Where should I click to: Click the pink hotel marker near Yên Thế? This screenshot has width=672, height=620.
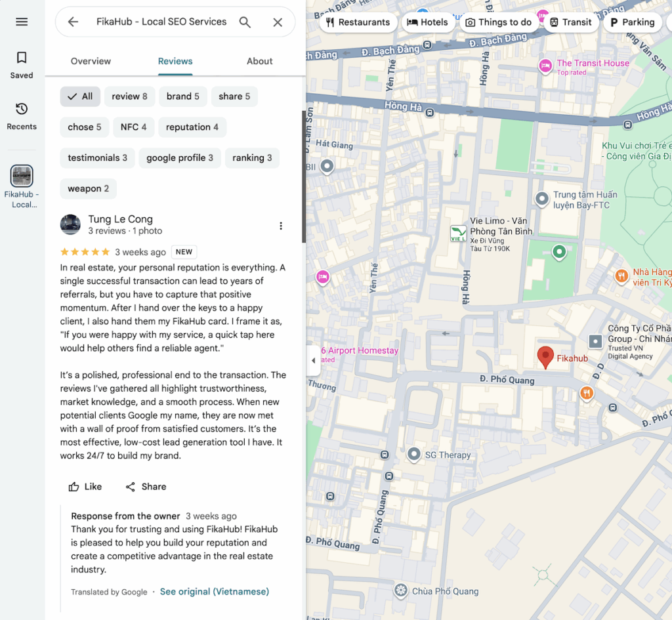[323, 277]
